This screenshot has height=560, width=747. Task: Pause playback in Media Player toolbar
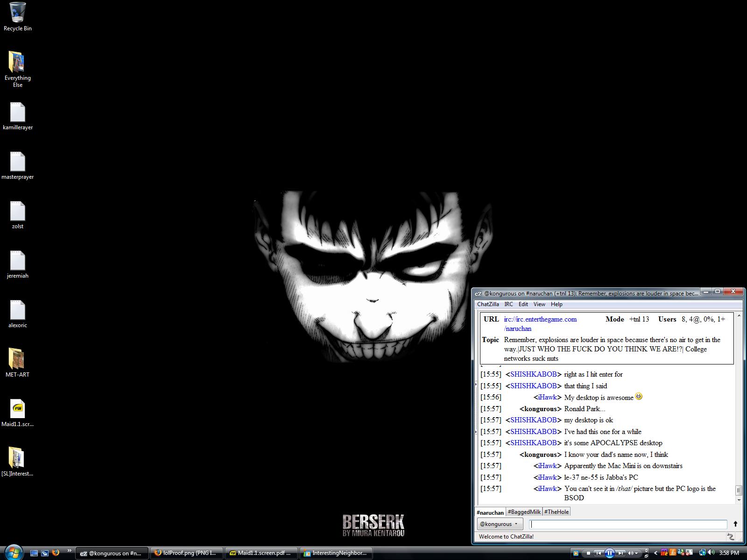click(x=609, y=553)
